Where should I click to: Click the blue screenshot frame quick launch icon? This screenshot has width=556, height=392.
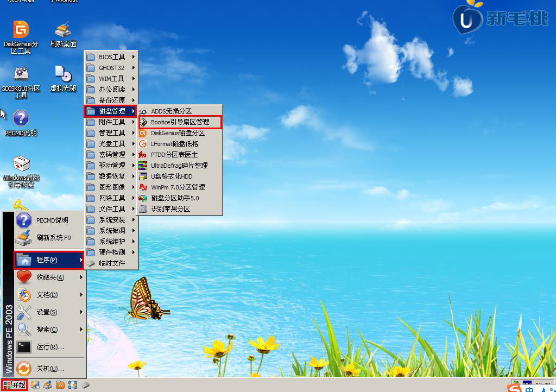pyautogui.click(x=73, y=385)
